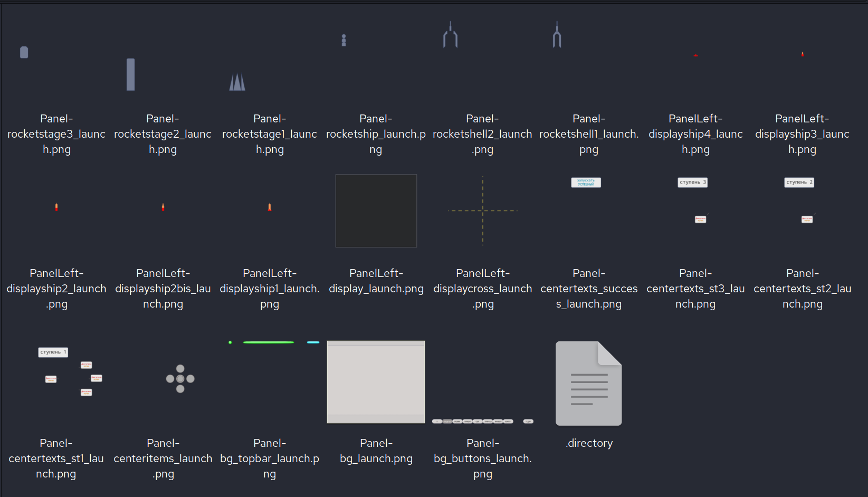868x497 pixels.
Task: Select PanelLeft-displayship1_launch.png rocket icon
Action: point(270,207)
